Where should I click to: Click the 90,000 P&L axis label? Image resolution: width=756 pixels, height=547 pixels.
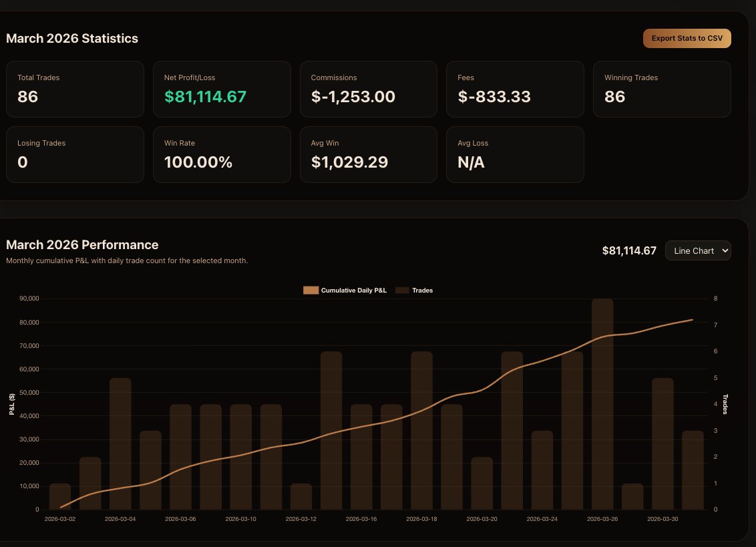[x=29, y=299]
